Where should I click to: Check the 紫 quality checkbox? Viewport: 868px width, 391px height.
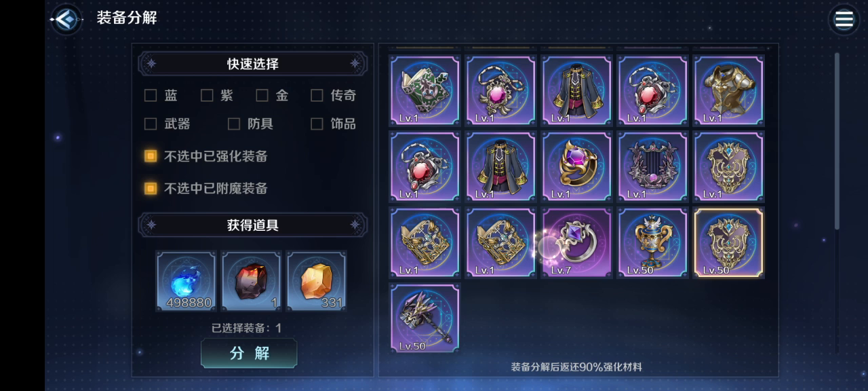point(207,96)
